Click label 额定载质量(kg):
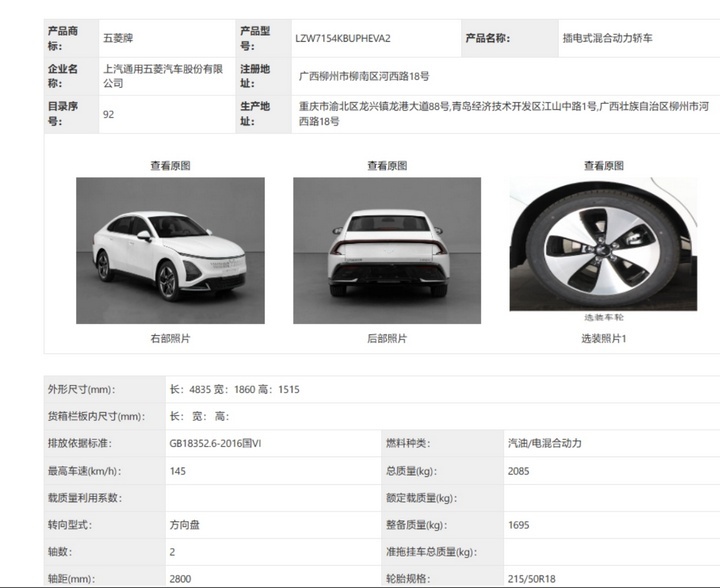 coord(422,498)
